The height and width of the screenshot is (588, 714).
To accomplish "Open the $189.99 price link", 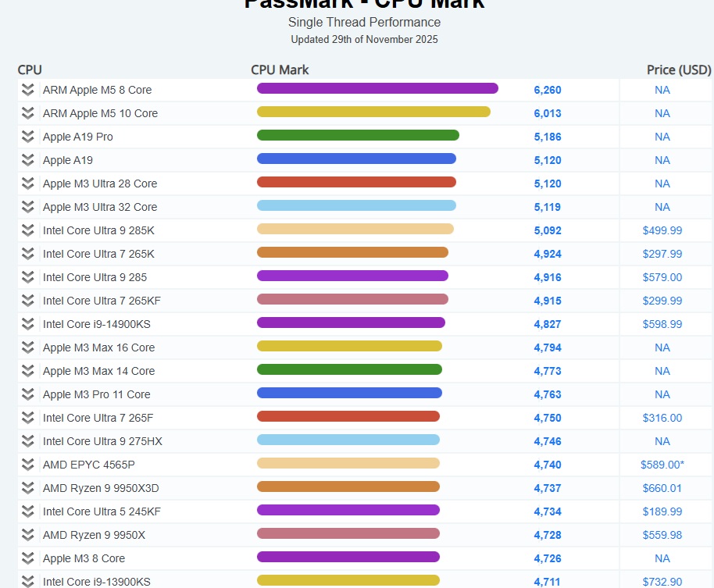I will [x=662, y=511].
